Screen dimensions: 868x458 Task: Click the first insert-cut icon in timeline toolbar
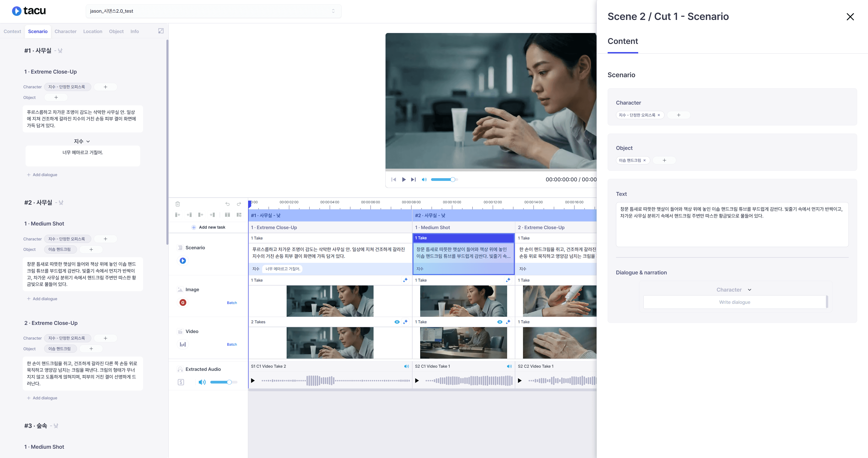coord(177,215)
